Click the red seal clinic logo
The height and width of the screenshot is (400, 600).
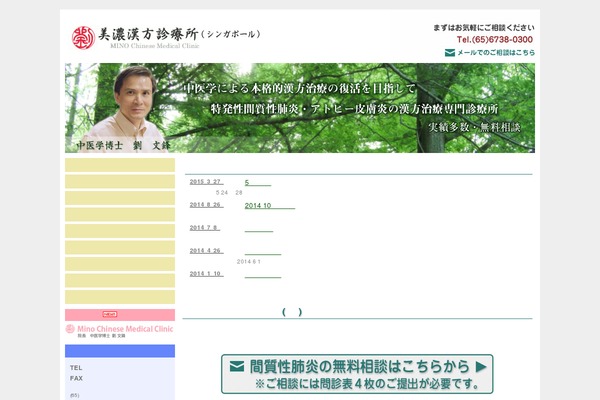coord(83,38)
